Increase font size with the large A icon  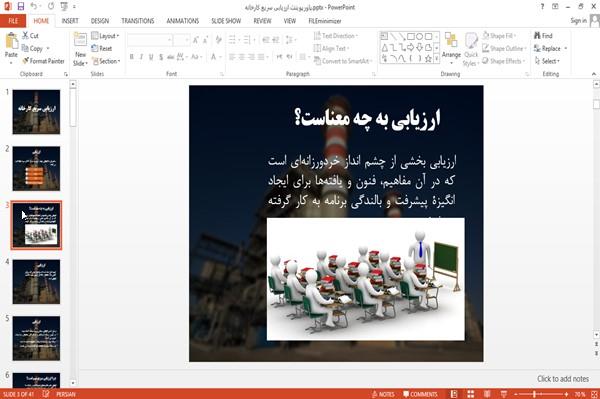point(196,40)
